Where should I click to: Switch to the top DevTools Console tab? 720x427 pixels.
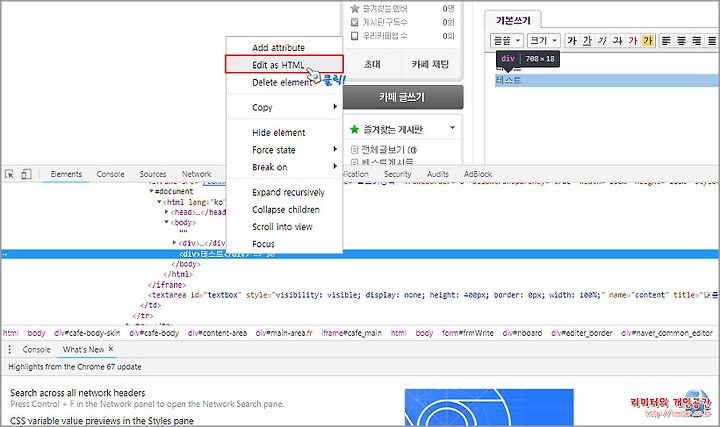tap(111, 174)
